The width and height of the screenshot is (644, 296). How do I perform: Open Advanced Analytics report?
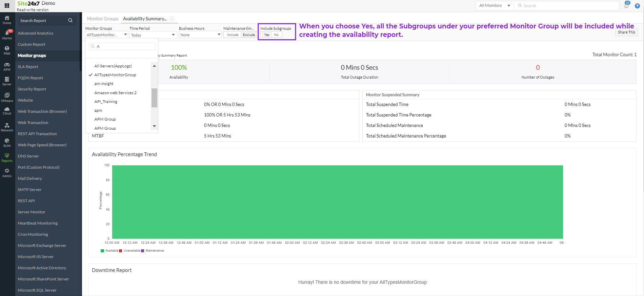click(x=36, y=33)
